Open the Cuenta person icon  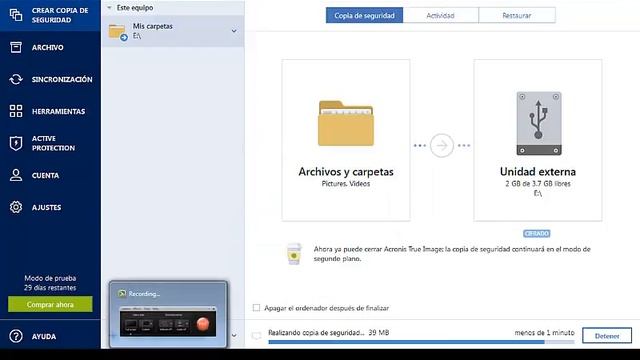(16, 175)
